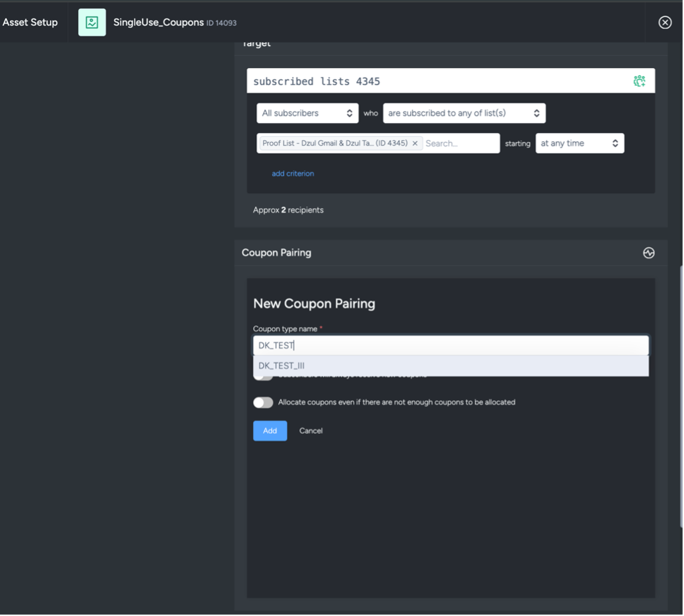Image resolution: width=684 pixels, height=616 pixels.
Task: Click the green asset thumbnail beside SingleUse_Coupons
Action: pos(91,22)
